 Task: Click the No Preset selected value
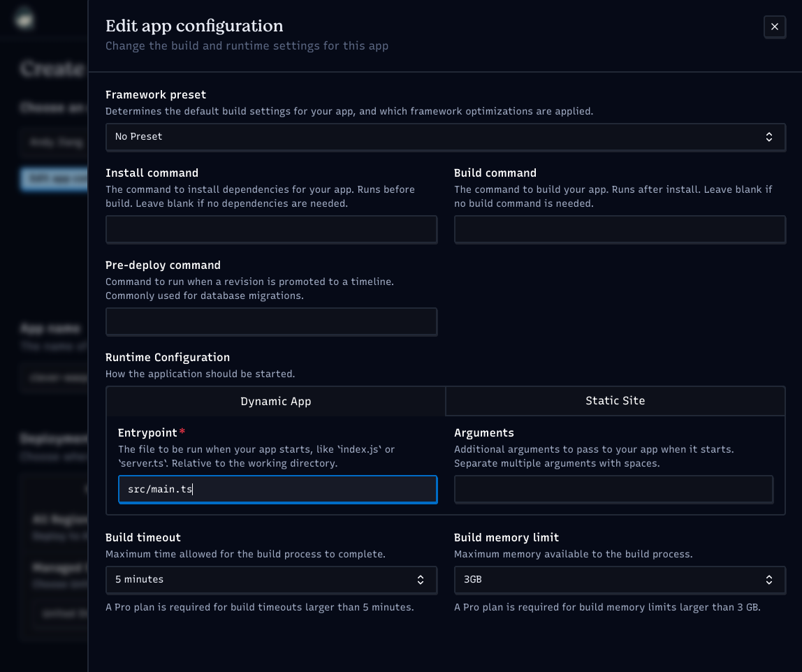138,137
